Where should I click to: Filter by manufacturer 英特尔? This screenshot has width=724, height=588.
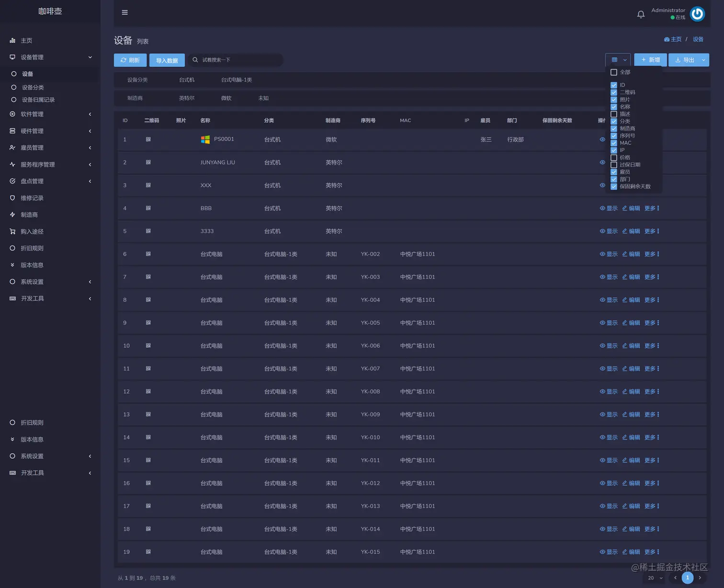pyautogui.click(x=187, y=98)
